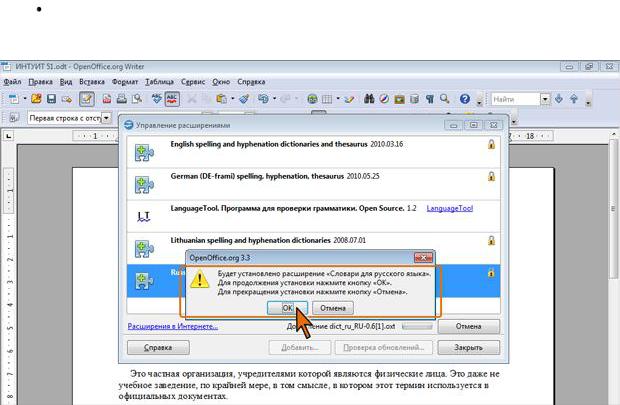Screen dimensions: 620x405
Task: Click the New document toolbar icon
Action: point(13,99)
